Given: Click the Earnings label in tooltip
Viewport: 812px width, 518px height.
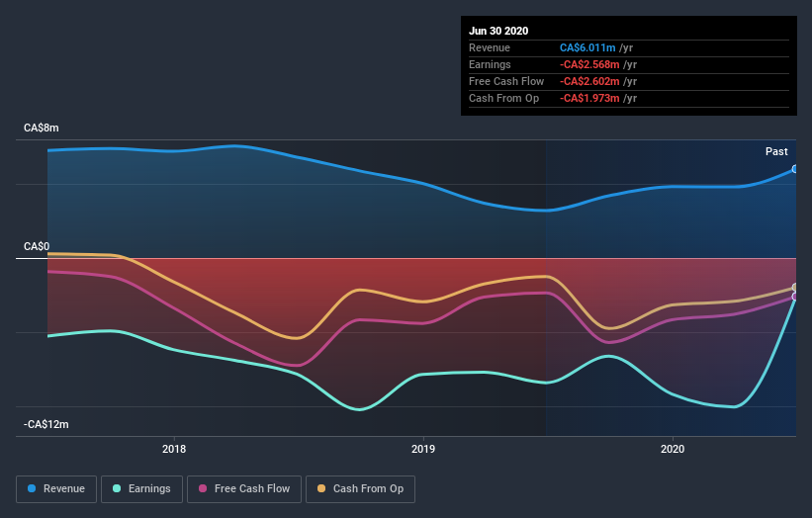Looking at the screenshot, I should (490, 64).
